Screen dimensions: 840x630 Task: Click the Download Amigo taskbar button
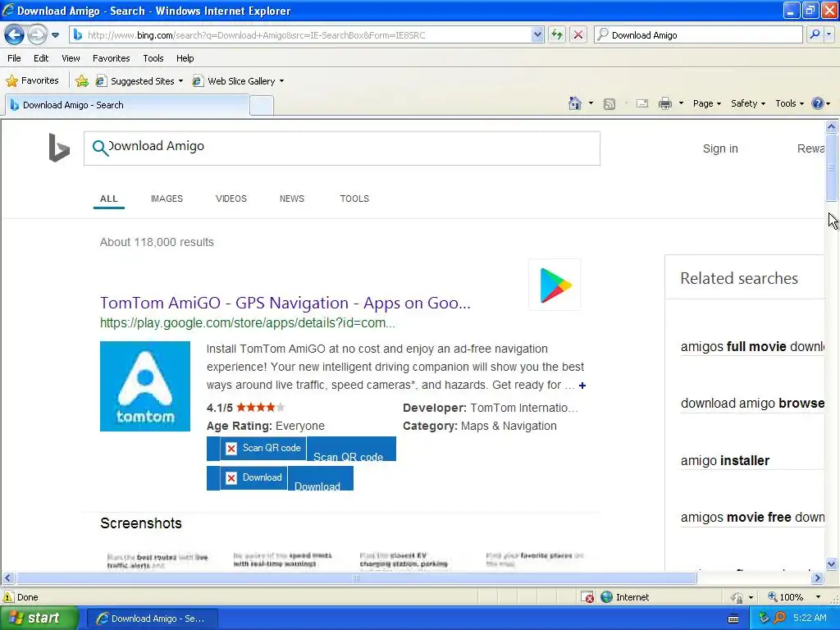tap(152, 619)
